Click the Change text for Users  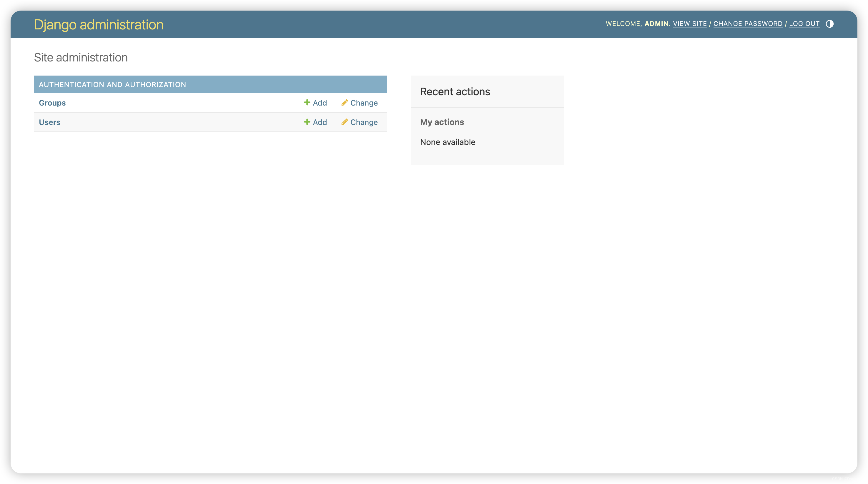click(364, 122)
